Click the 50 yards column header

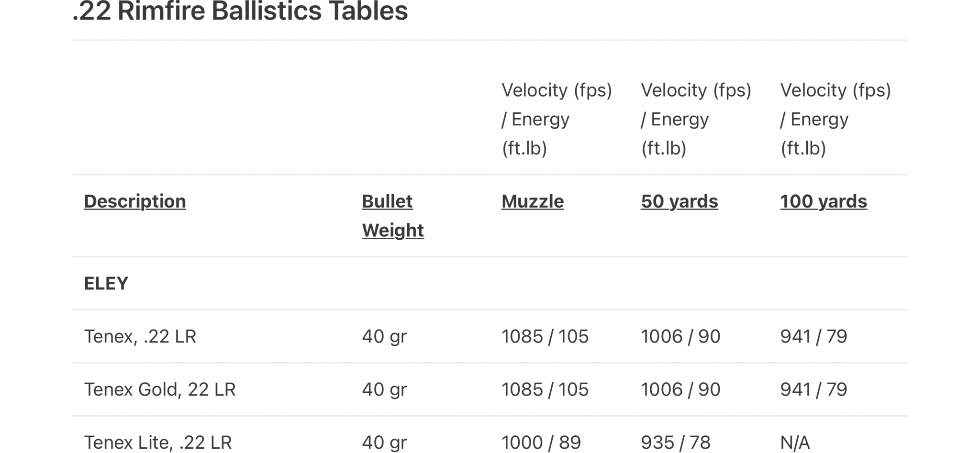coord(679,201)
